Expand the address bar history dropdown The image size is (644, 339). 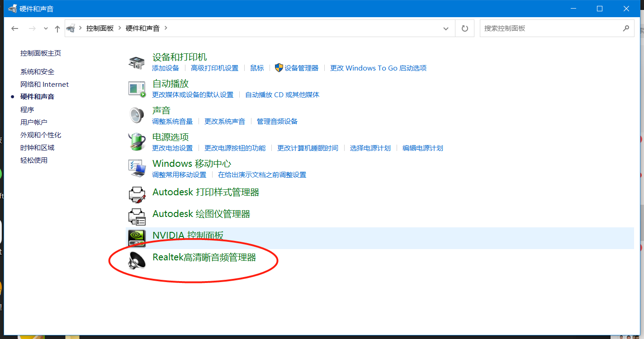point(446,28)
